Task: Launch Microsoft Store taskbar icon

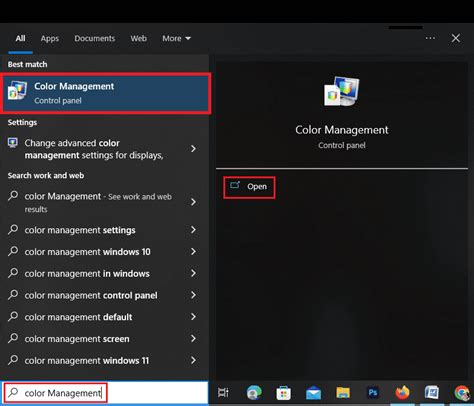Action: pyautogui.click(x=283, y=393)
